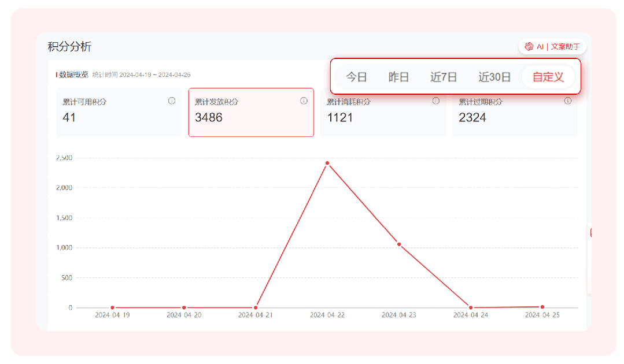Switch to the 昨日 time range tab
Viewport: 624px width, 364px height.
(398, 77)
